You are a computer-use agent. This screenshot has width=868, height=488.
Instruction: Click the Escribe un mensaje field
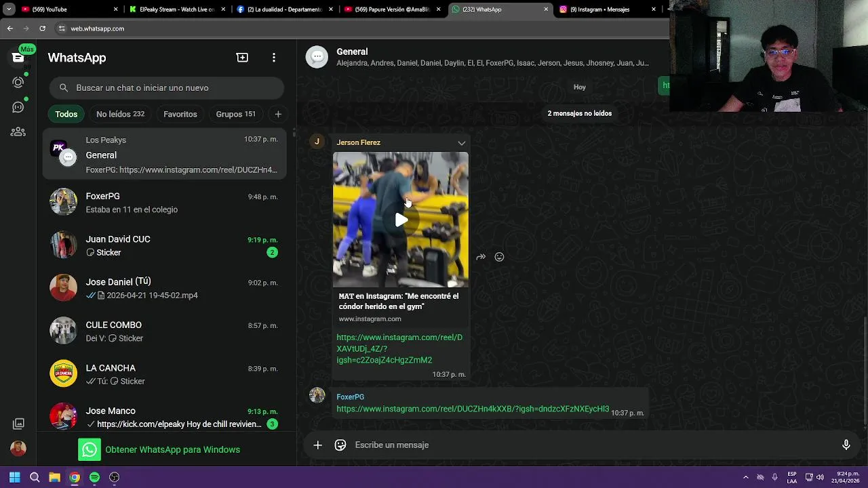pos(593,445)
